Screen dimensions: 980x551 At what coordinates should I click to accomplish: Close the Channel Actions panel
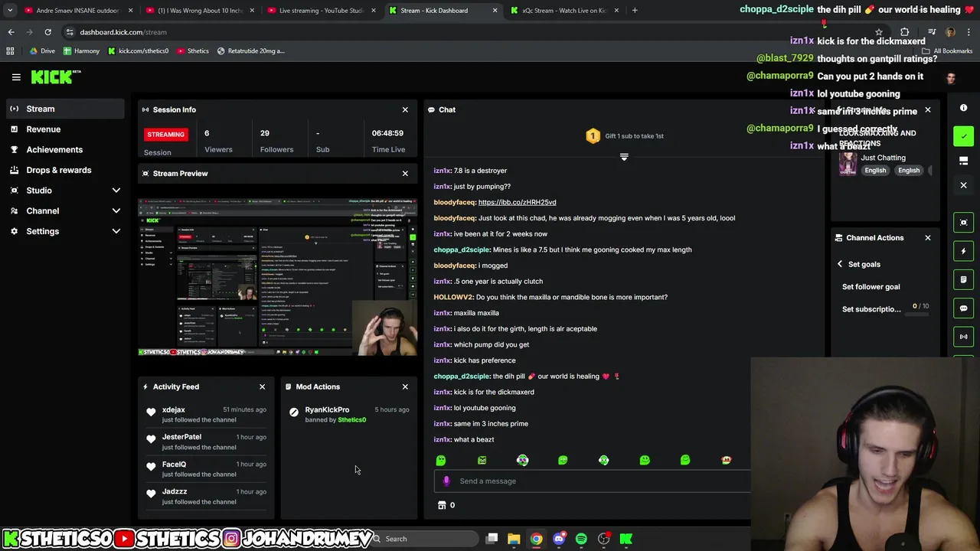[x=927, y=237]
